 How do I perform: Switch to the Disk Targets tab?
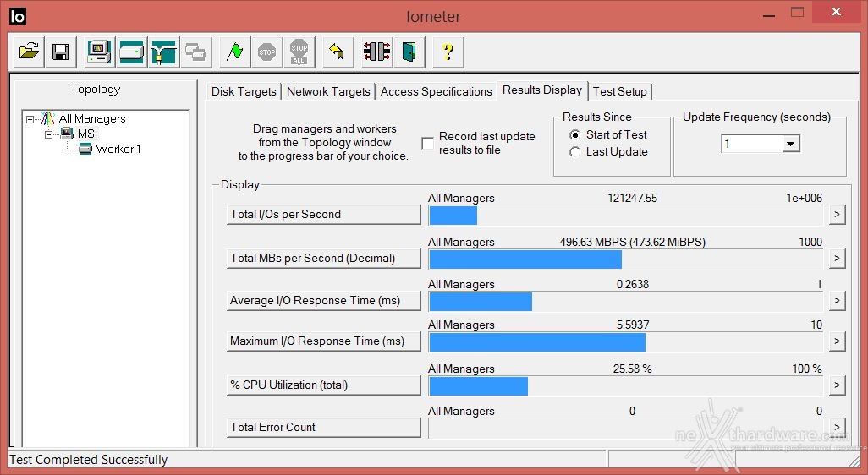(244, 92)
